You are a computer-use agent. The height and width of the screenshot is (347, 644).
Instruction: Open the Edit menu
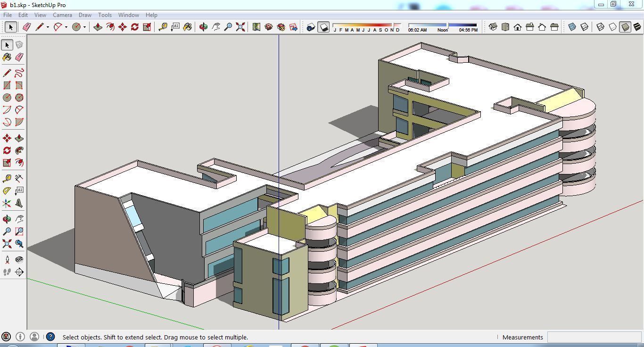[x=23, y=15]
